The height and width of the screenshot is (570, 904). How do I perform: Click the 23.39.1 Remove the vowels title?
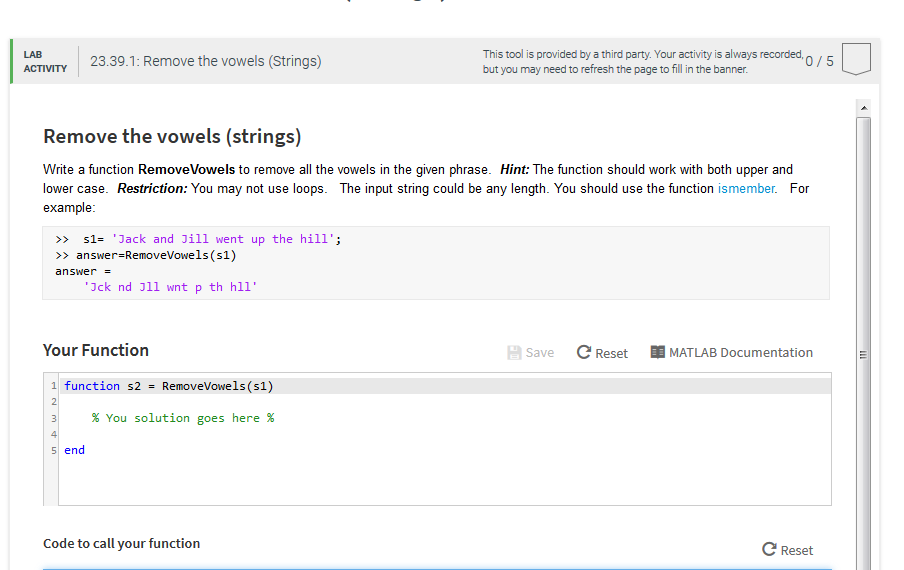coord(206,61)
